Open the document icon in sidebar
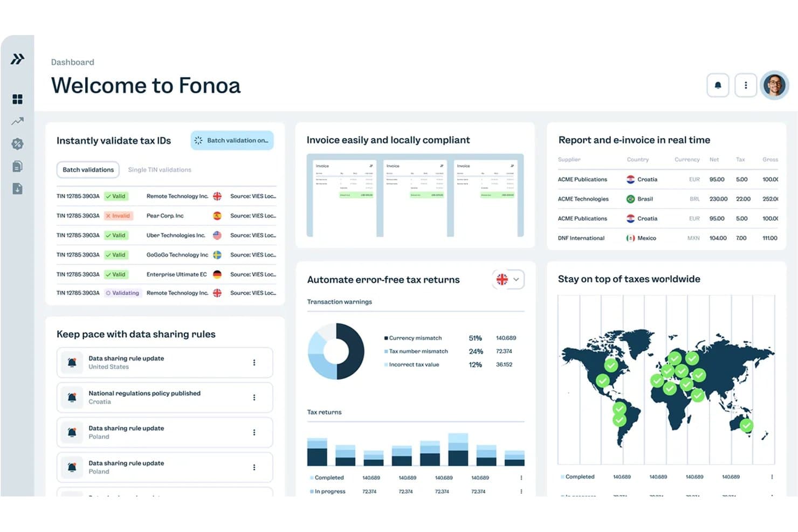Image resolution: width=798 pixels, height=532 pixels. pyautogui.click(x=17, y=166)
